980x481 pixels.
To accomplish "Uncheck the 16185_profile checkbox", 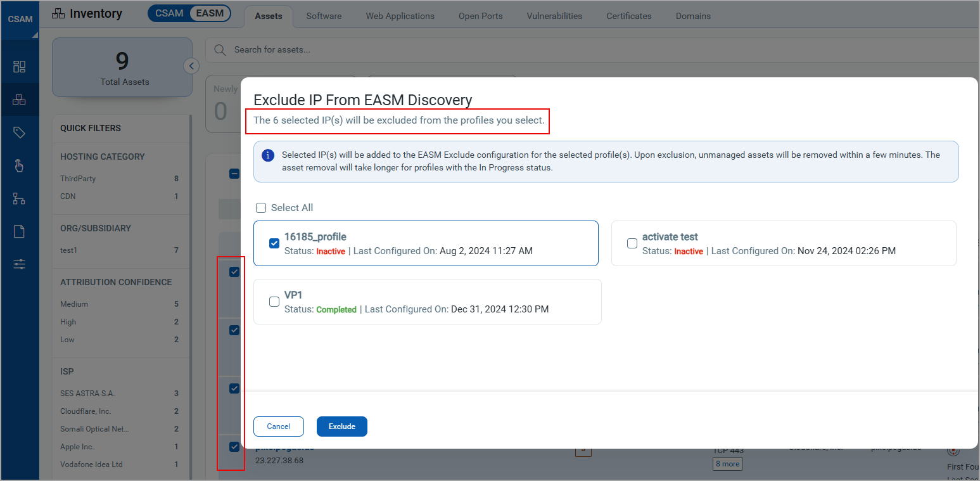I will click(274, 243).
